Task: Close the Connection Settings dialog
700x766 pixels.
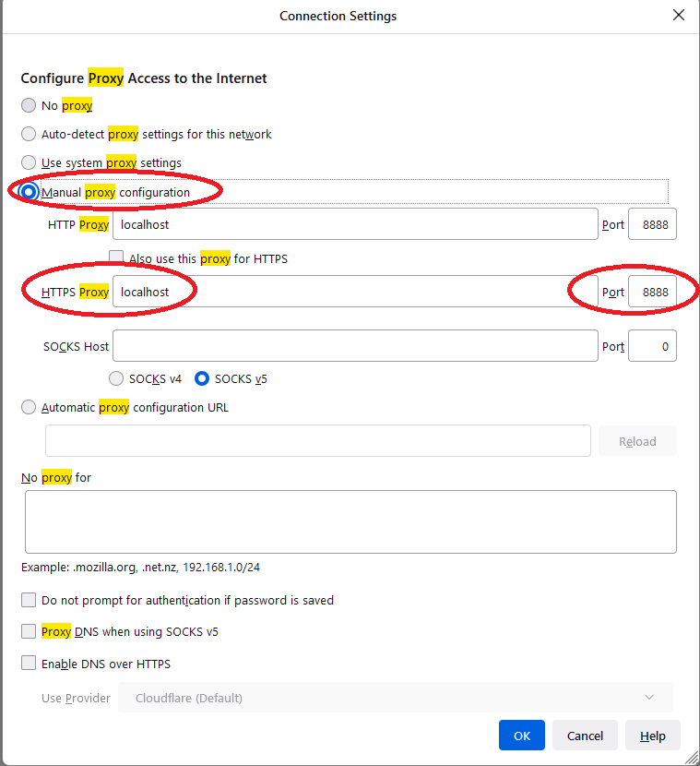Action: pyautogui.click(x=679, y=15)
